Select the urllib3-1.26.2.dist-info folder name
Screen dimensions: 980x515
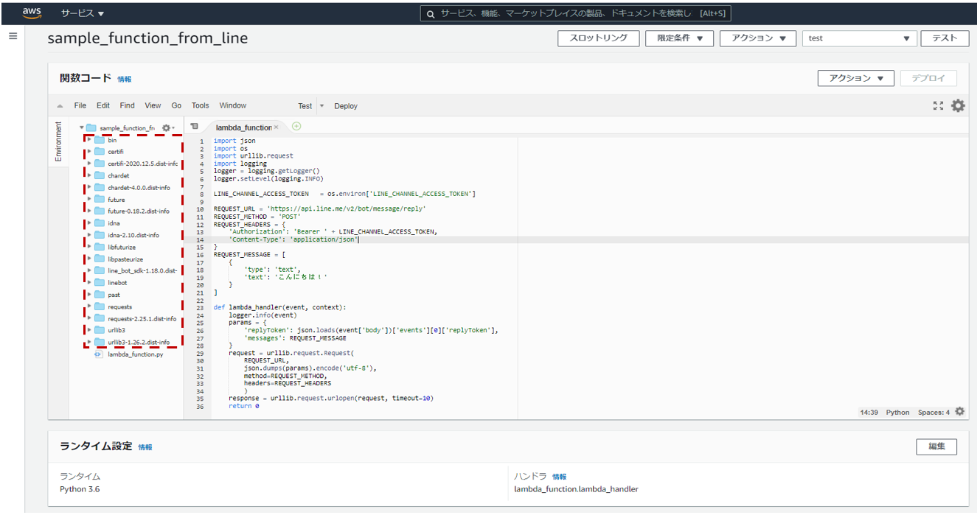tap(139, 342)
